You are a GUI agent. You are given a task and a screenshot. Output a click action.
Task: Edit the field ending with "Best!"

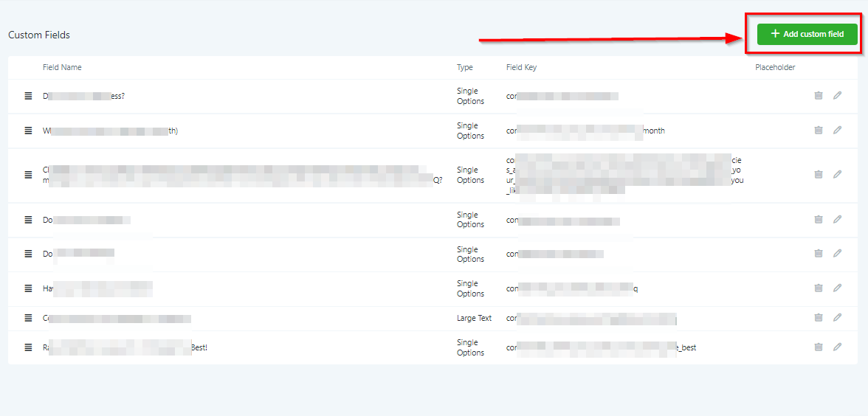[837, 347]
